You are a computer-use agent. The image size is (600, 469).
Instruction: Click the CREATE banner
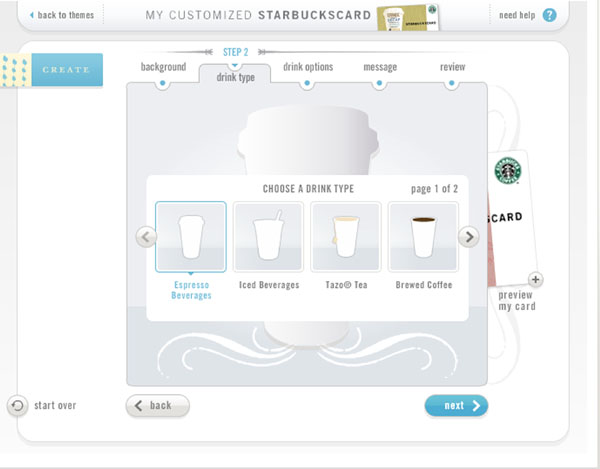coord(67,70)
